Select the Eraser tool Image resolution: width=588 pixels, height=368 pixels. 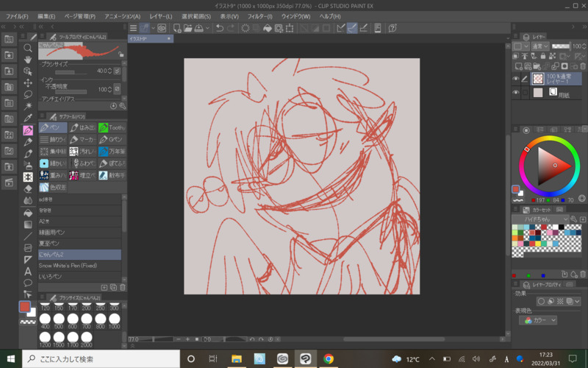click(28, 188)
